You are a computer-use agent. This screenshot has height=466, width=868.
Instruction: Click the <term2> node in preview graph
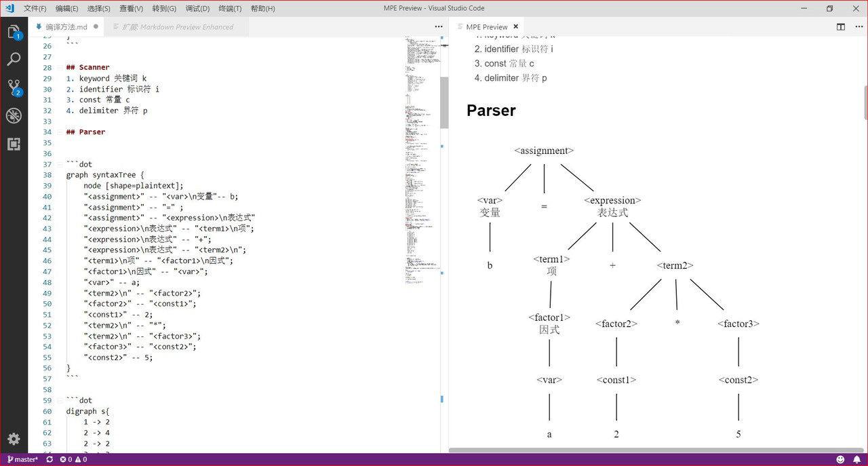point(675,265)
